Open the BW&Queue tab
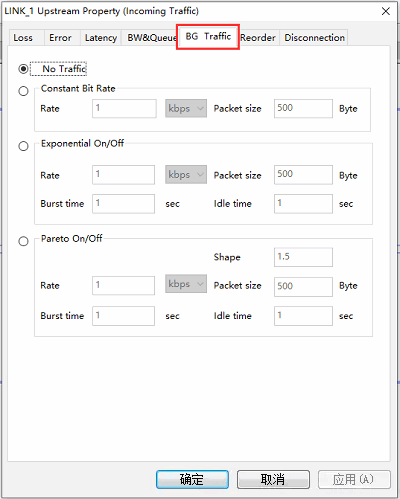 pyautogui.click(x=150, y=38)
